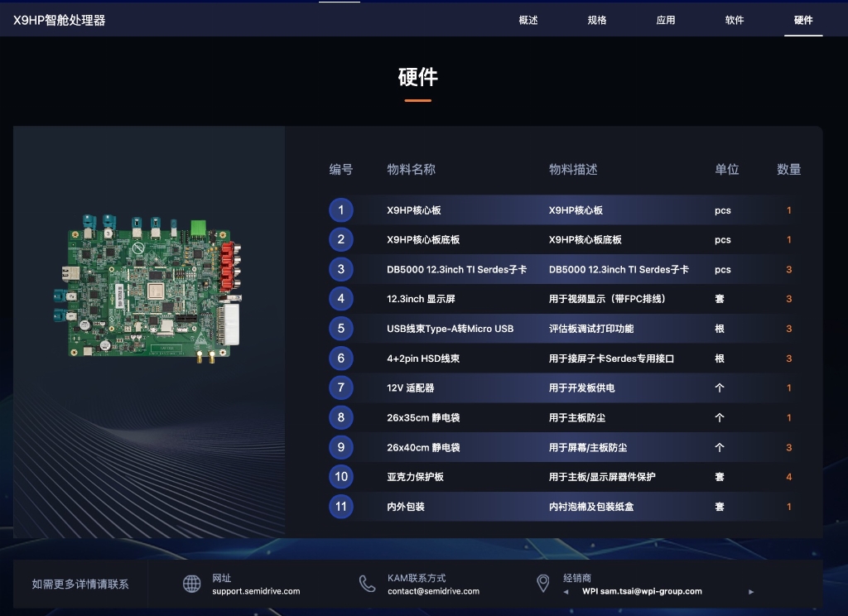Click number badge 5

pos(340,328)
